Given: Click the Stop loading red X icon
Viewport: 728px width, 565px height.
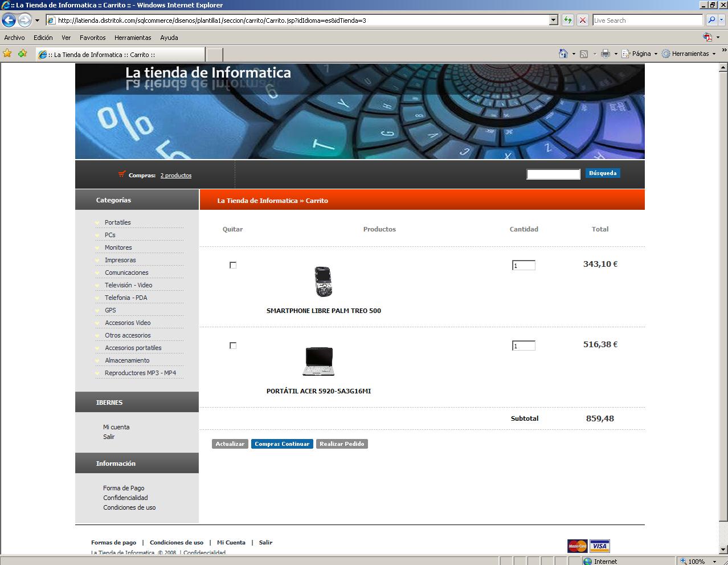Looking at the screenshot, I should pyautogui.click(x=582, y=21).
